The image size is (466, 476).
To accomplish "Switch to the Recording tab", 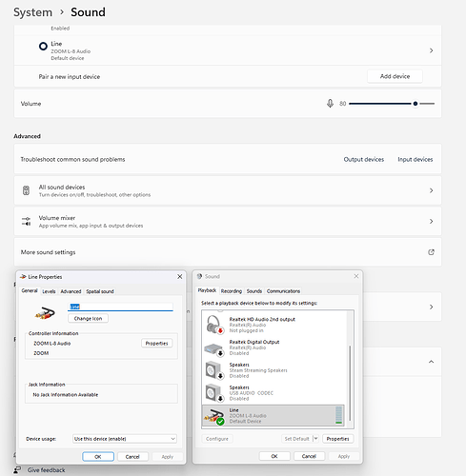I will point(232,291).
